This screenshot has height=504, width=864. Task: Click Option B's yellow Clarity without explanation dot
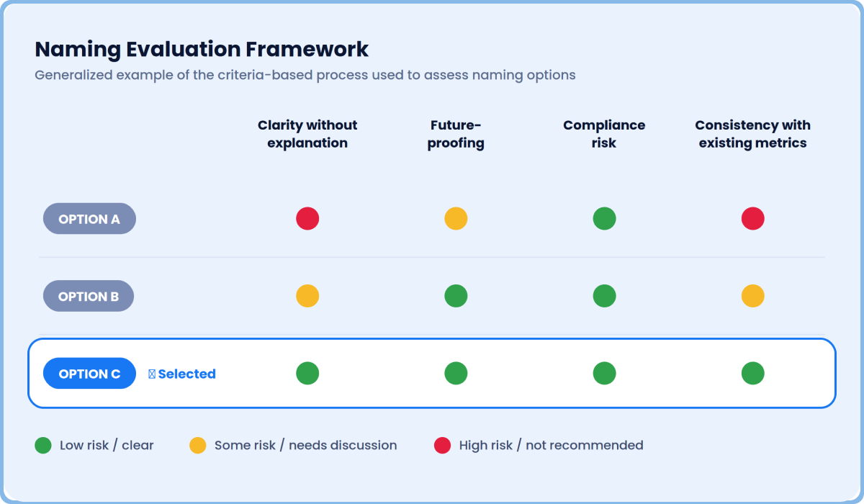point(307,296)
